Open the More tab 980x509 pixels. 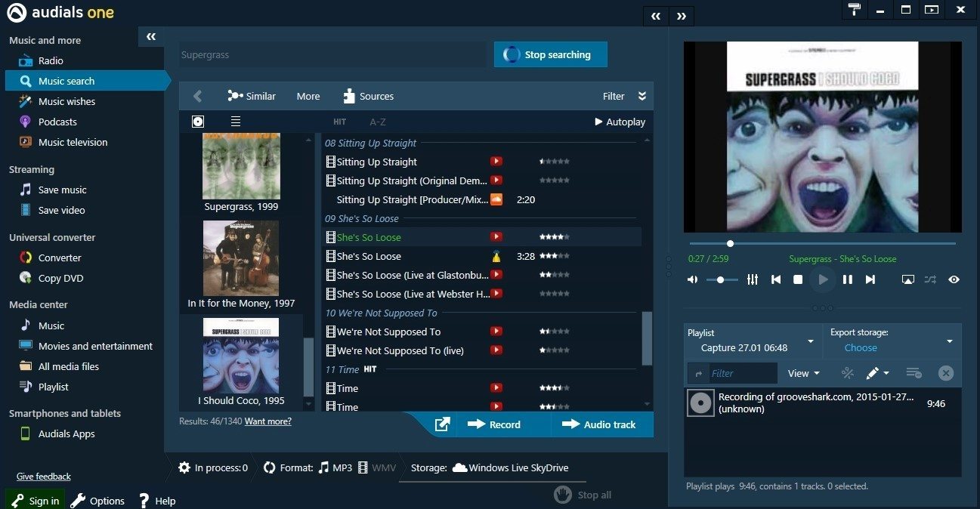point(308,96)
